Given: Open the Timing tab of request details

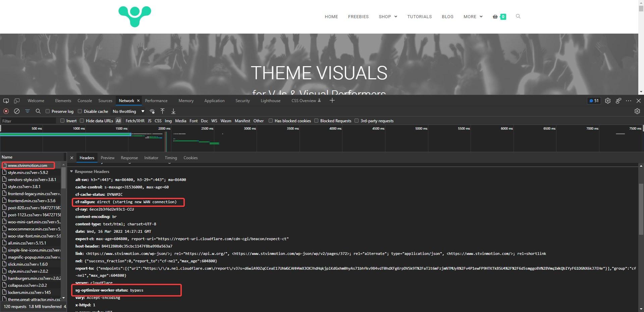Looking at the screenshot, I should [171, 158].
